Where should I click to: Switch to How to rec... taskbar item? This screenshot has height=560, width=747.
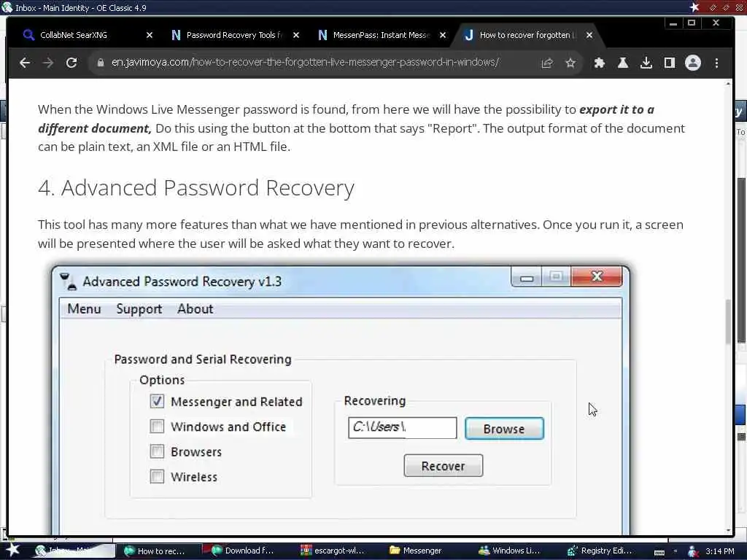pos(158,551)
